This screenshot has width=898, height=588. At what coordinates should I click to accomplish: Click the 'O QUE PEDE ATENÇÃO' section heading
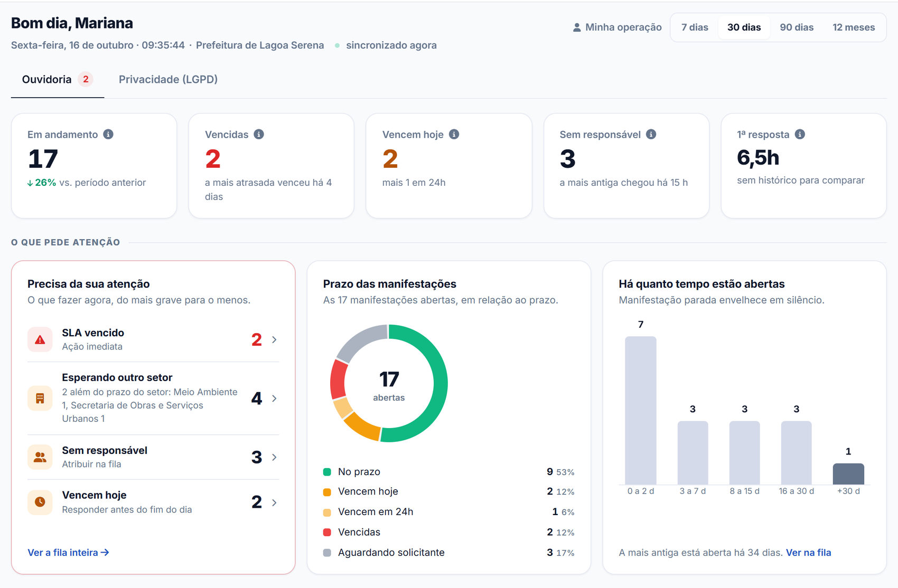point(66,242)
